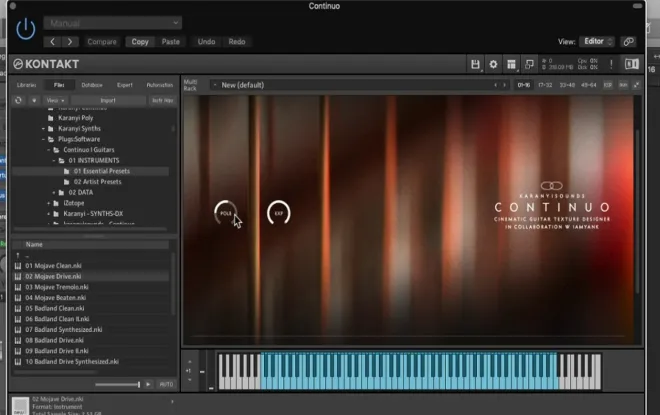
Task: Toggle the minimized view icon
Action: [x=529, y=64]
